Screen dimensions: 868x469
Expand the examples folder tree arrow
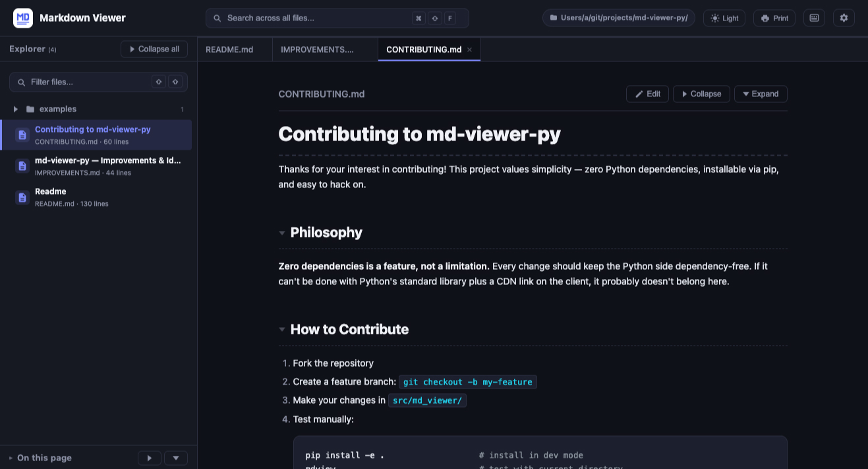(16, 109)
